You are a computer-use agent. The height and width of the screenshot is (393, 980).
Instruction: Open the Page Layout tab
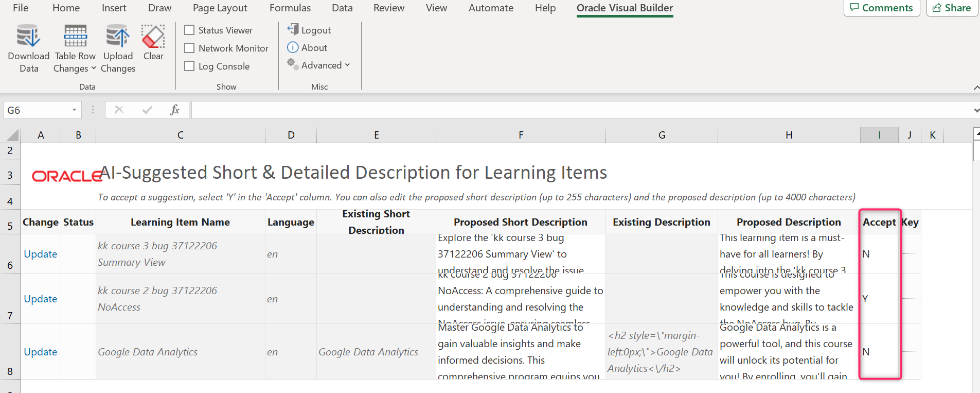tap(220, 8)
